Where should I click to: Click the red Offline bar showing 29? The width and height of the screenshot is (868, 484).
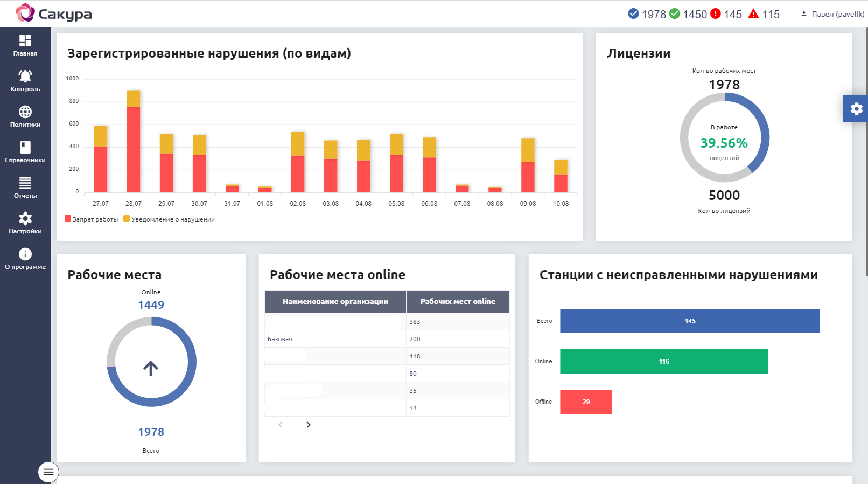coord(586,402)
